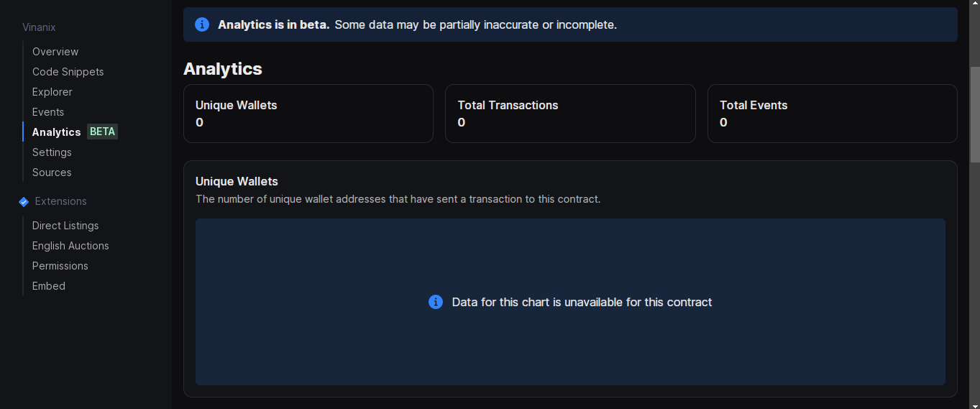Click the Total Transactions stat card
The width and height of the screenshot is (980, 409).
[570, 114]
